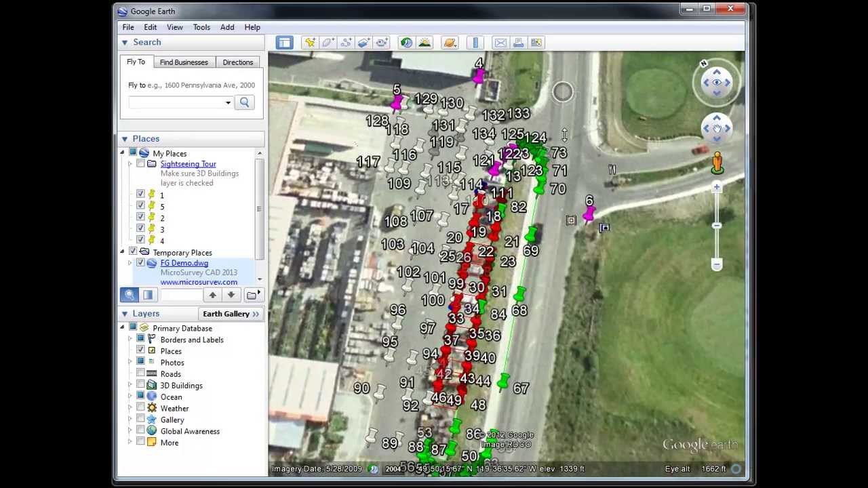
Task: Show historical imagery clock icon
Action: point(406,43)
